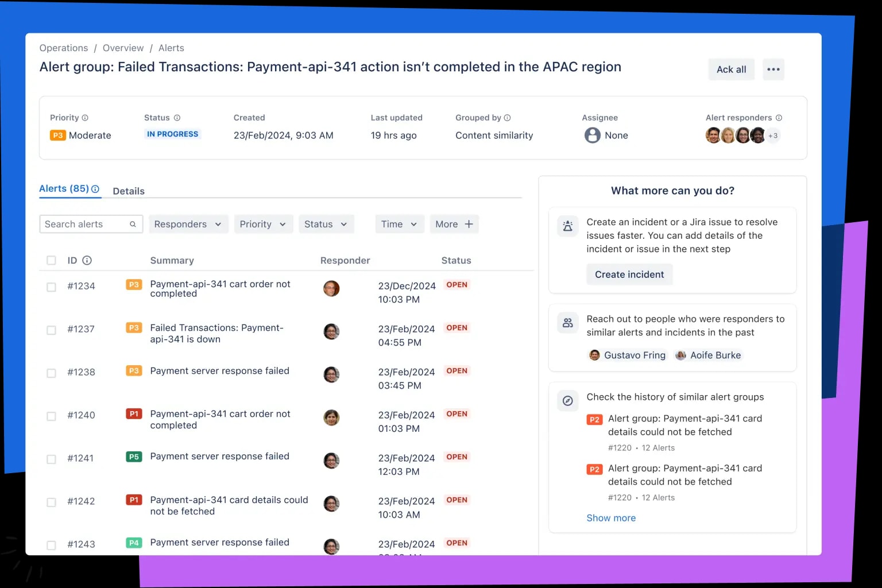This screenshot has width=882, height=588.
Task: Select the compass icon for alert history
Action: pyautogui.click(x=567, y=400)
